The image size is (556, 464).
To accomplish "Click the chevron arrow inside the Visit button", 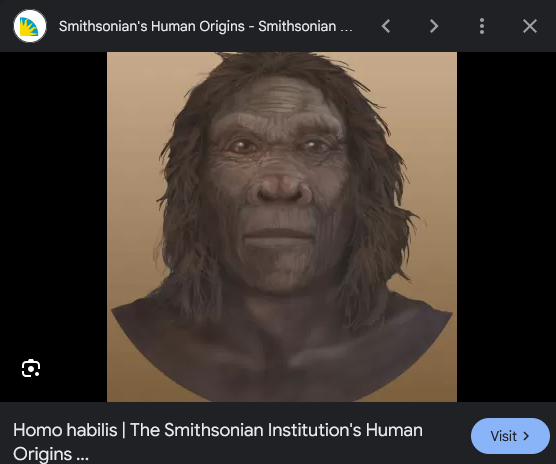I will (x=526, y=436).
